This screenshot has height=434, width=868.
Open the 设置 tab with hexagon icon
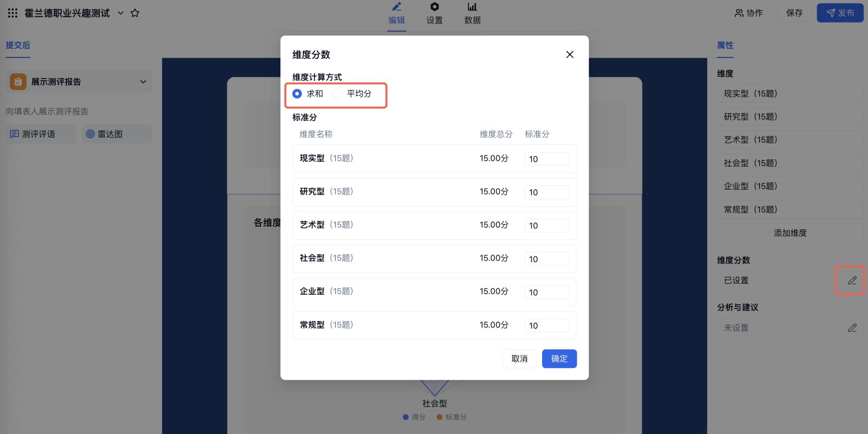[434, 13]
